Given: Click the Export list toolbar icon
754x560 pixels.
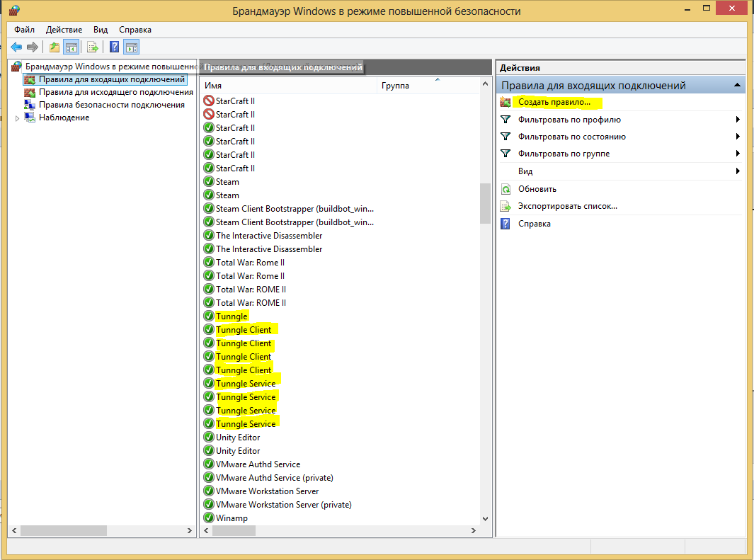Looking at the screenshot, I should click(92, 47).
